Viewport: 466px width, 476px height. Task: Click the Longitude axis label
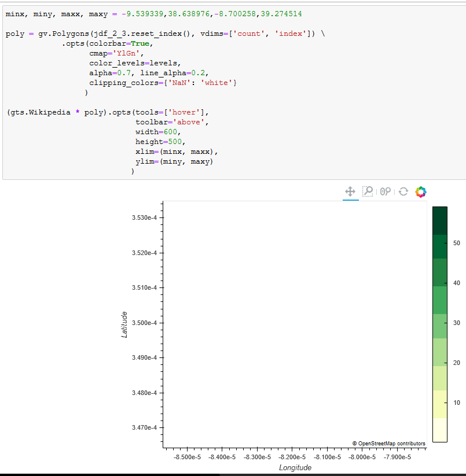coord(295,467)
